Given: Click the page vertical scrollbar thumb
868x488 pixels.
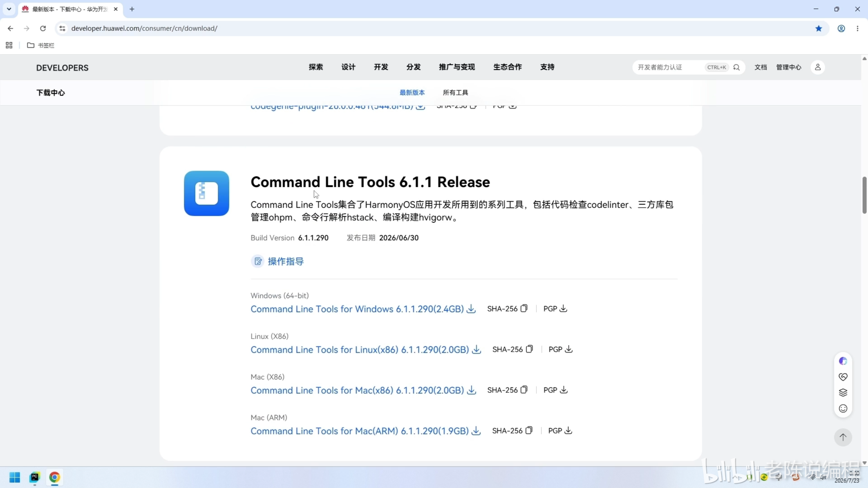Looking at the screenshot, I should tap(864, 195).
